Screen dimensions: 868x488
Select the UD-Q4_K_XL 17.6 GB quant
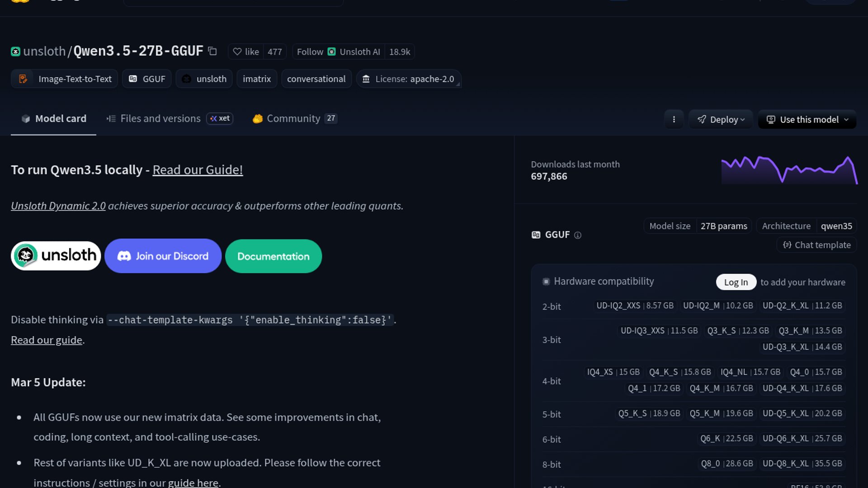802,388
